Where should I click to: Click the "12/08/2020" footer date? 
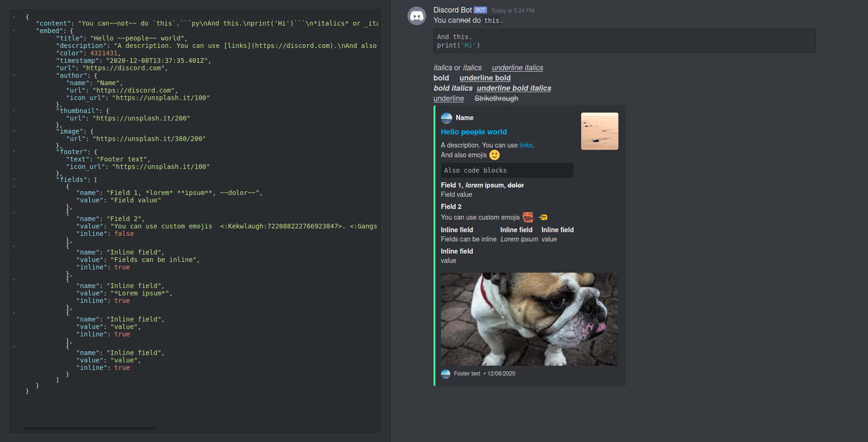(x=502, y=374)
